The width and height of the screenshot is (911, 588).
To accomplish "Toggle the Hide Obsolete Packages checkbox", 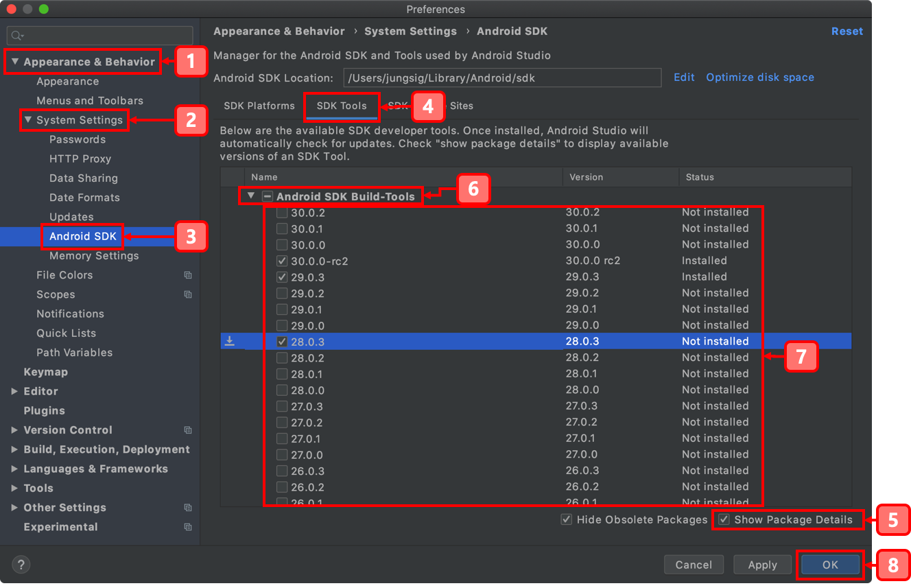I will point(566,519).
